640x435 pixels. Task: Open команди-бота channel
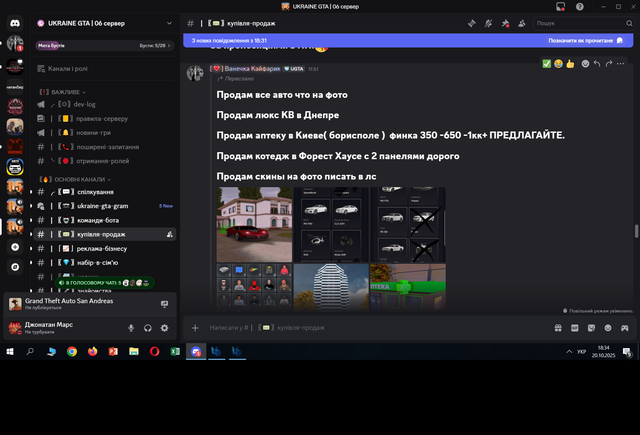[105, 220]
